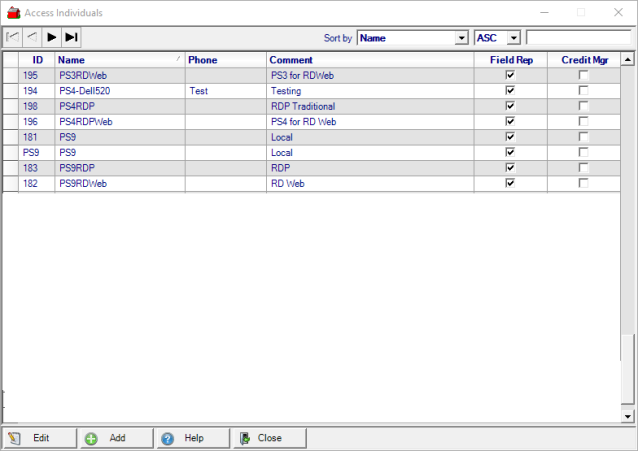Uncheck Field Rep for PS9RDWeb row
This screenshot has width=638, height=451.
point(510,183)
